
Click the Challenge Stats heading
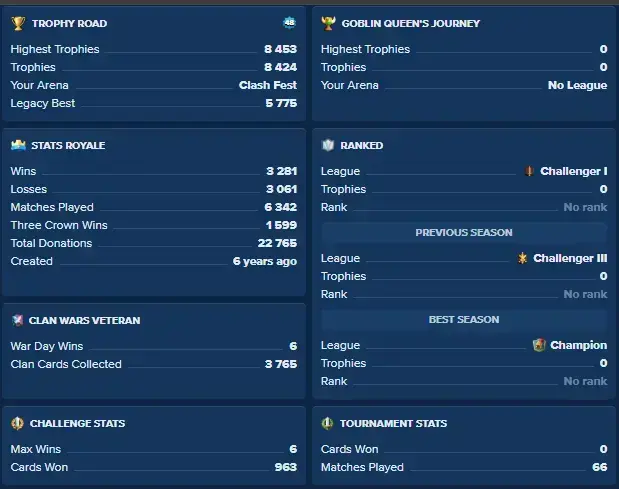point(77,423)
